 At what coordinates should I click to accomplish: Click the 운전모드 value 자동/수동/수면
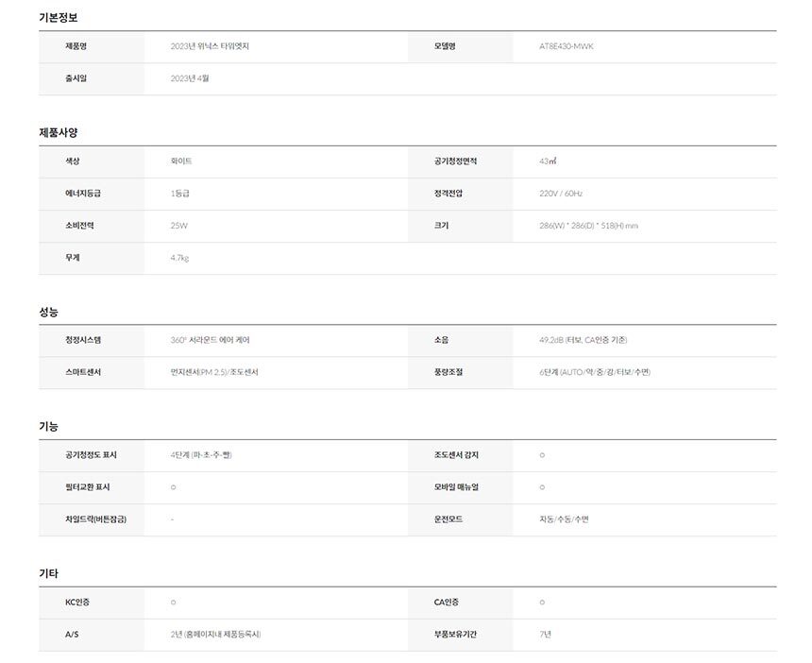(564, 519)
